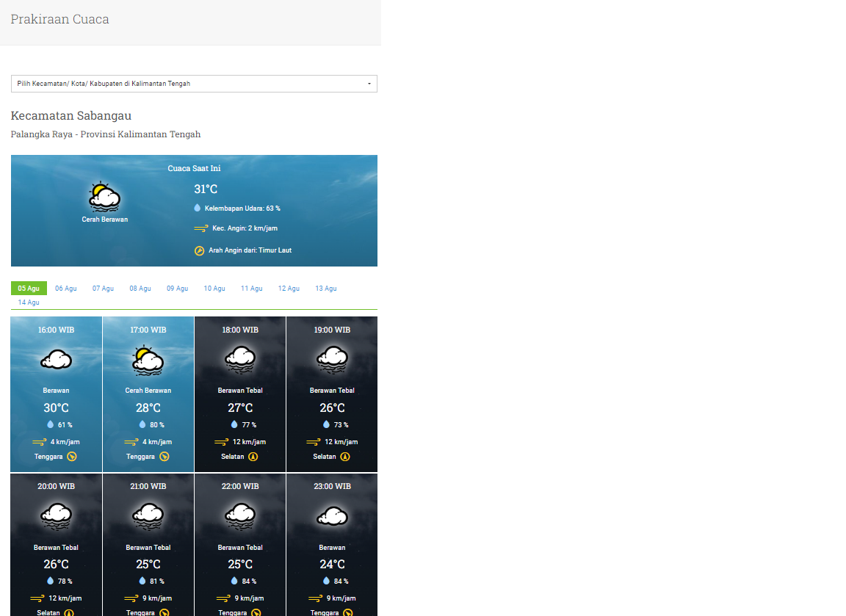Click the 30°C temperature in 16:00 WIB card
The width and height of the screenshot is (846, 616).
[x=56, y=407]
